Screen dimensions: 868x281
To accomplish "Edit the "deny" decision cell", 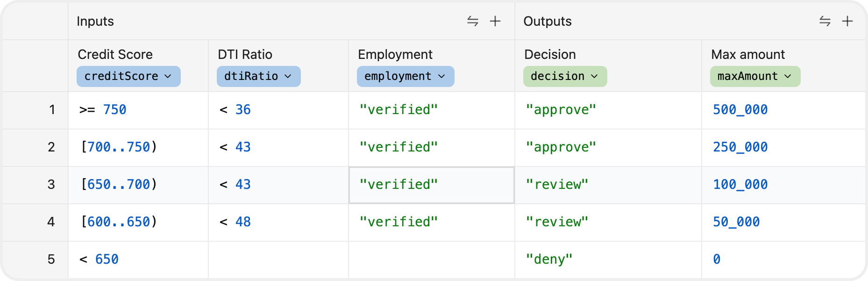I will click(x=608, y=259).
